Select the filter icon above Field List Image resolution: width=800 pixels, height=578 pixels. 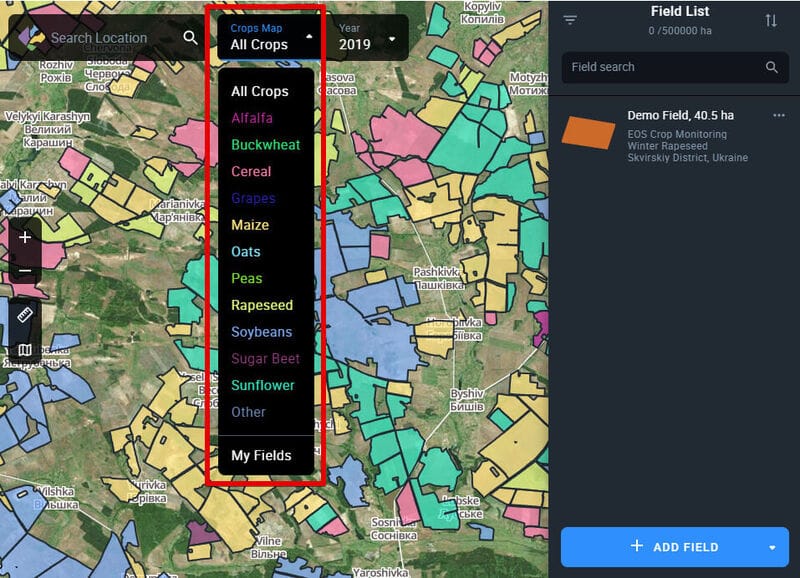(572, 18)
